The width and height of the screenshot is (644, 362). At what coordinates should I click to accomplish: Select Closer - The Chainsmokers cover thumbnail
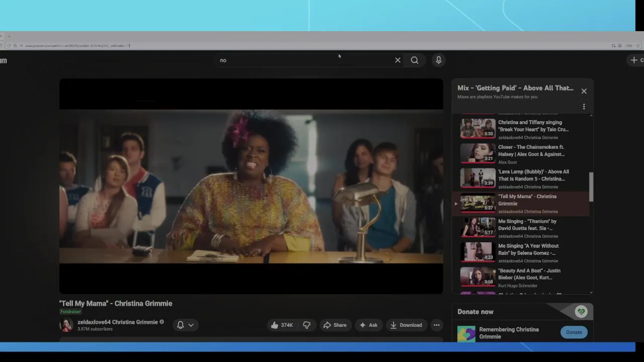coord(478,154)
